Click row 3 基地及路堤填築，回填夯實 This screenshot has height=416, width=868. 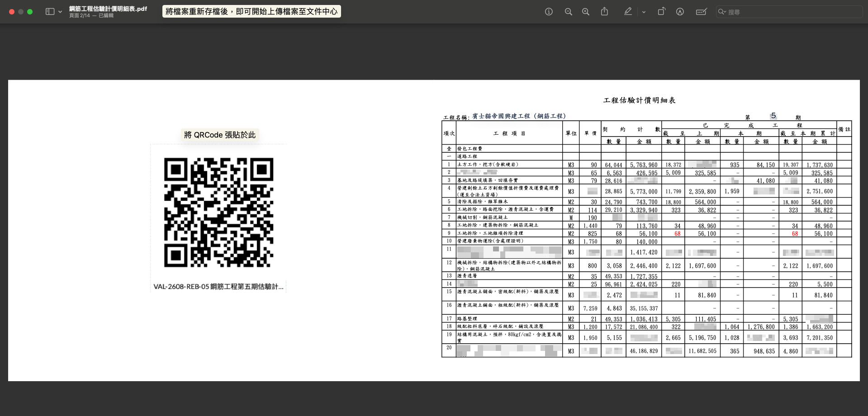click(487, 180)
